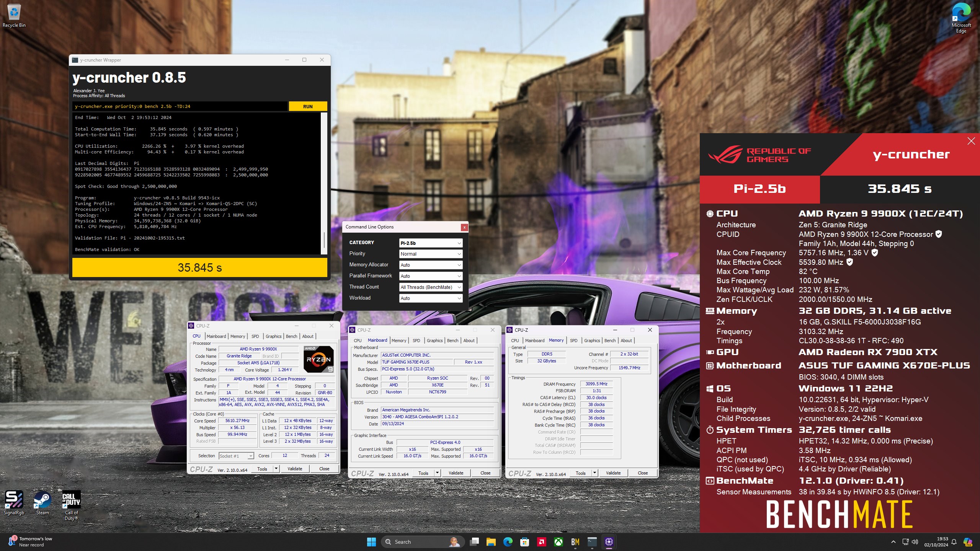Open CPU-Z from the taskbar
The height and width of the screenshot is (551, 980).
(x=609, y=542)
